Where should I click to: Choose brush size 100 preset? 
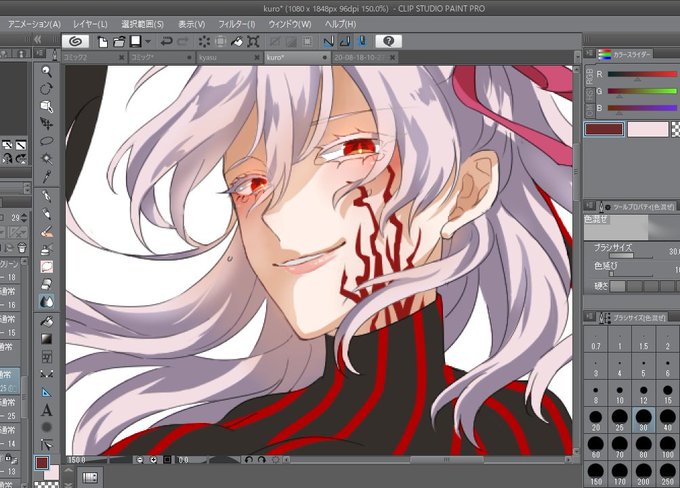click(x=667, y=447)
